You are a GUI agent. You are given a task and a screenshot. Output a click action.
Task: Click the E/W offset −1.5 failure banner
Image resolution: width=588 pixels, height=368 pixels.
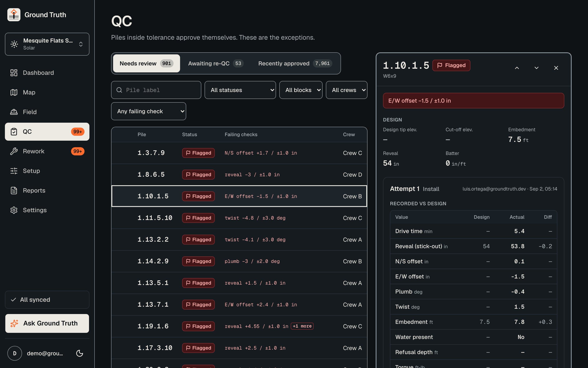(473, 101)
